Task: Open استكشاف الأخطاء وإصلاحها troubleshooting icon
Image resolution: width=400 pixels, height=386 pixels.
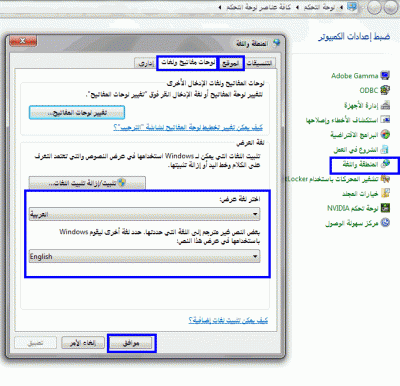Action: [x=385, y=119]
